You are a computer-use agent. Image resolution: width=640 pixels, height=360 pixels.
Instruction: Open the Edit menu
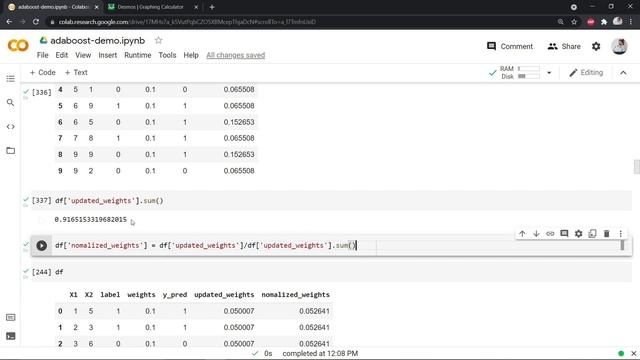point(62,55)
